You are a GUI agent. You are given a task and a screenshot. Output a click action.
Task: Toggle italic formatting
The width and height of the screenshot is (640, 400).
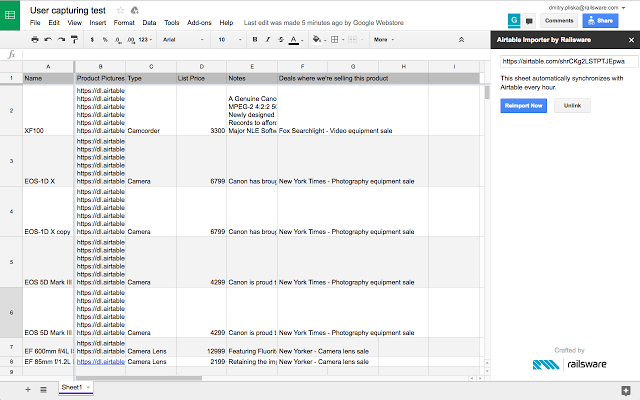click(x=268, y=40)
